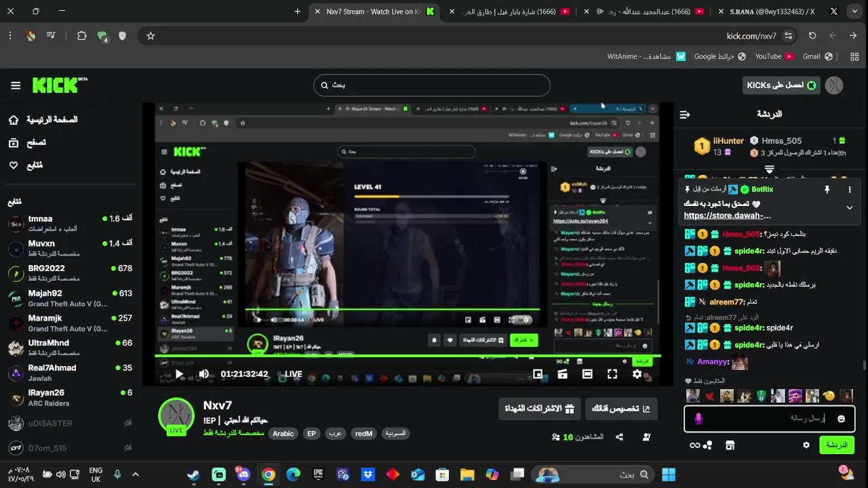Click customize your channel button
The width and height of the screenshot is (868, 488).
tap(621, 409)
